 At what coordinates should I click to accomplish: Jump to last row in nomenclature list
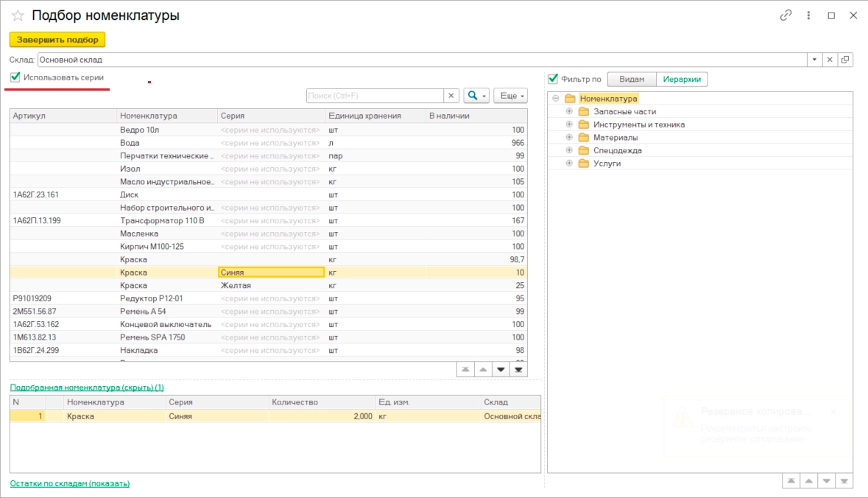pyautogui.click(x=519, y=369)
